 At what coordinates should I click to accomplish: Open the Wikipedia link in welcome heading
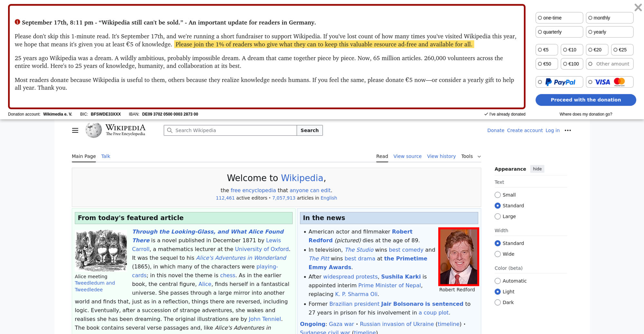tap(302, 178)
